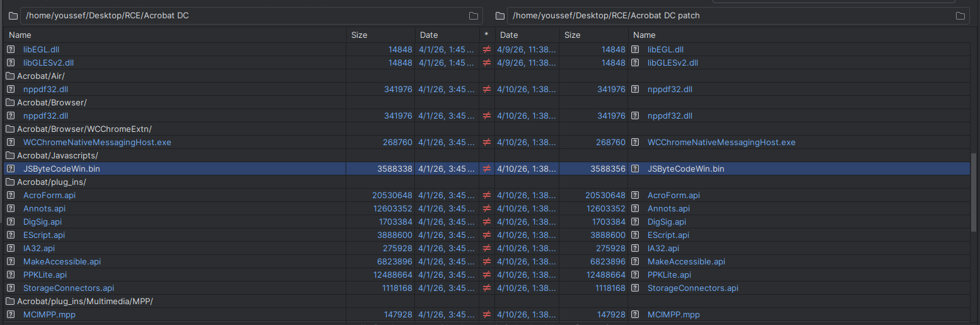Select MCIMPP.mpp in the right pane
980x325 pixels.
(674, 314)
